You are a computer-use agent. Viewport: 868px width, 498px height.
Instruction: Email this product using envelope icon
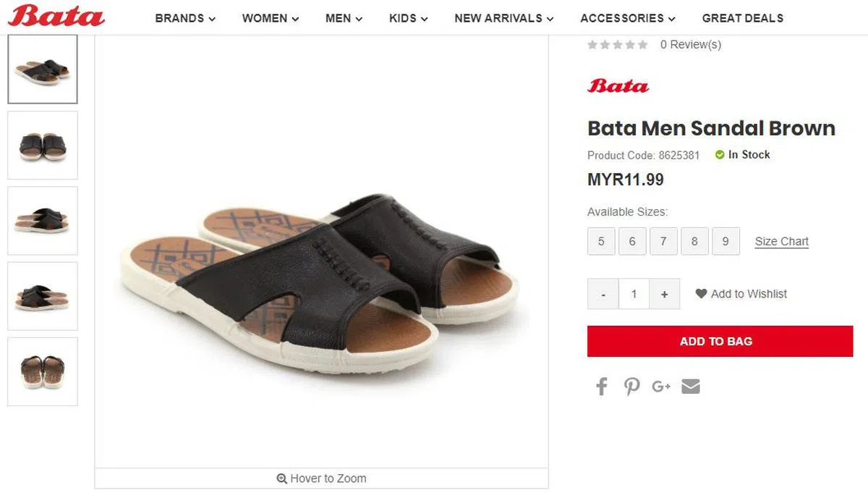click(x=691, y=387)
